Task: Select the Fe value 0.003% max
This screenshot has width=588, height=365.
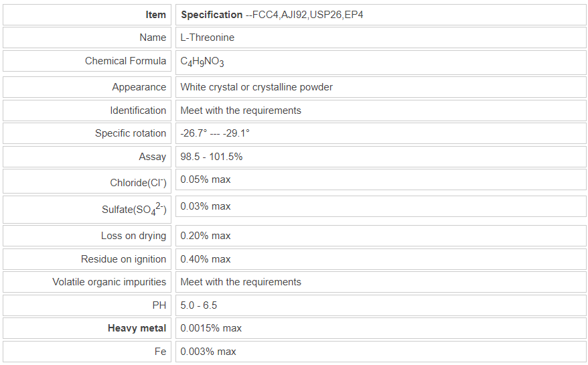Action: click(208, 352)
